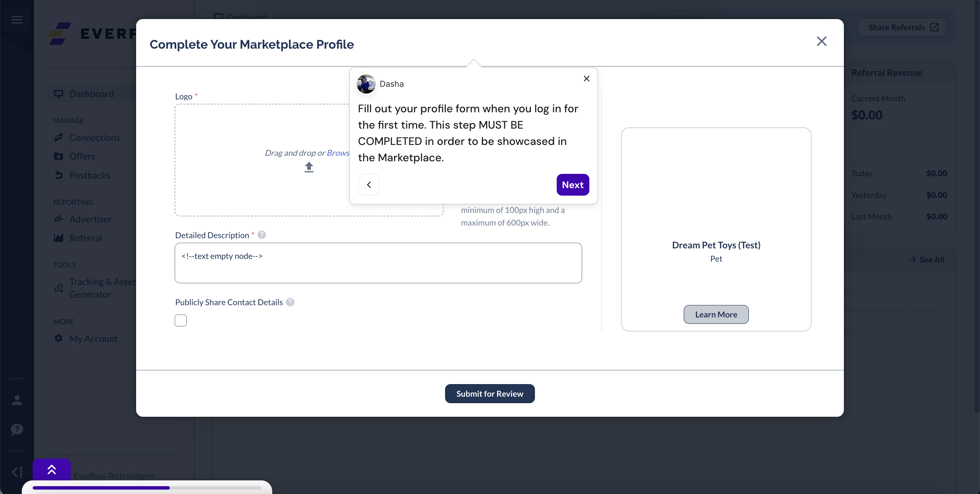
Task: Click Share Referrals button
Action: click(902, 27)
